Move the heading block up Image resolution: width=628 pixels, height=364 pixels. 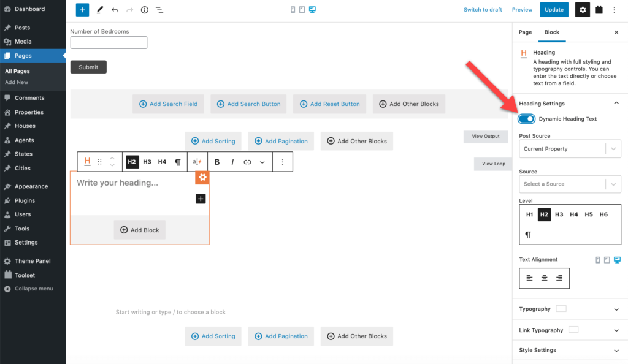tap(112, 158)
